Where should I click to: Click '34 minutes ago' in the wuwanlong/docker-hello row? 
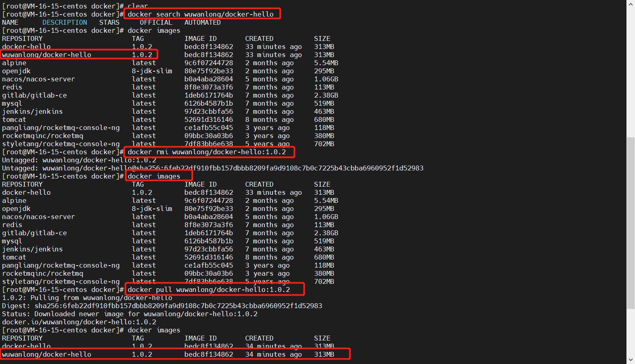(274, 354)
